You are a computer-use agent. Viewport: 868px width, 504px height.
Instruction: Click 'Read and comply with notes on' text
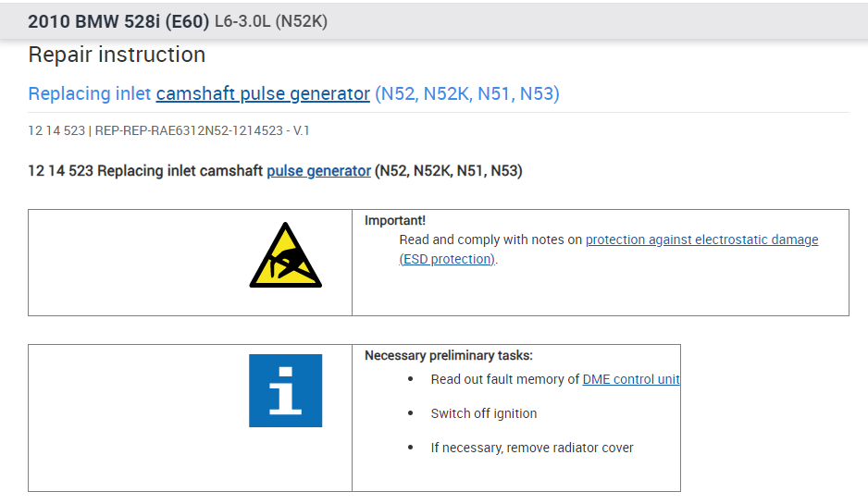(490, 240)
